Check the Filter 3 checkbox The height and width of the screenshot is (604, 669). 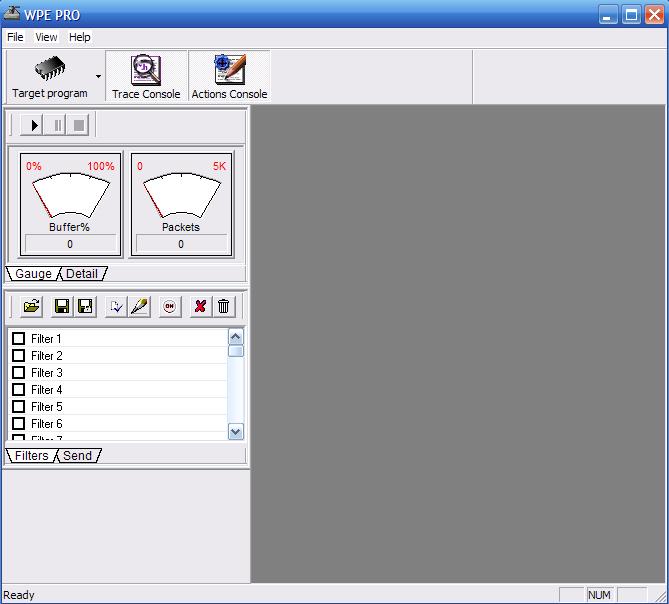[18, 373]
